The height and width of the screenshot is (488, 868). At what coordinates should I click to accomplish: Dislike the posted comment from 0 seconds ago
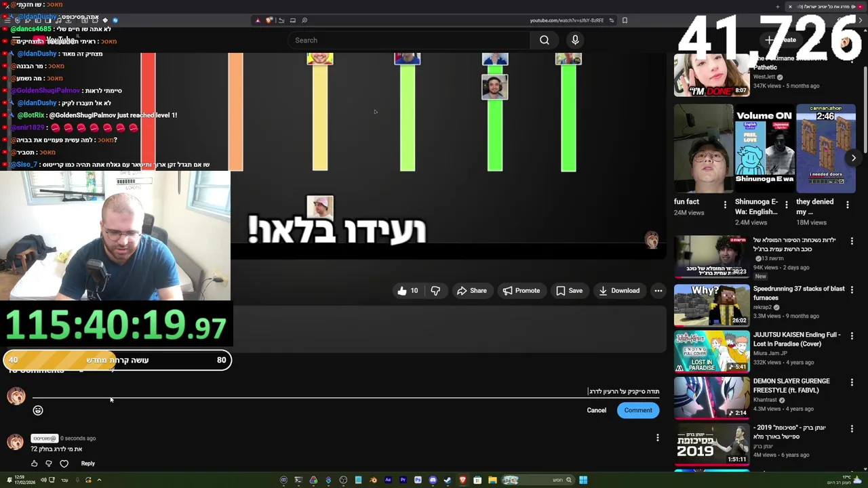(49, 464)
